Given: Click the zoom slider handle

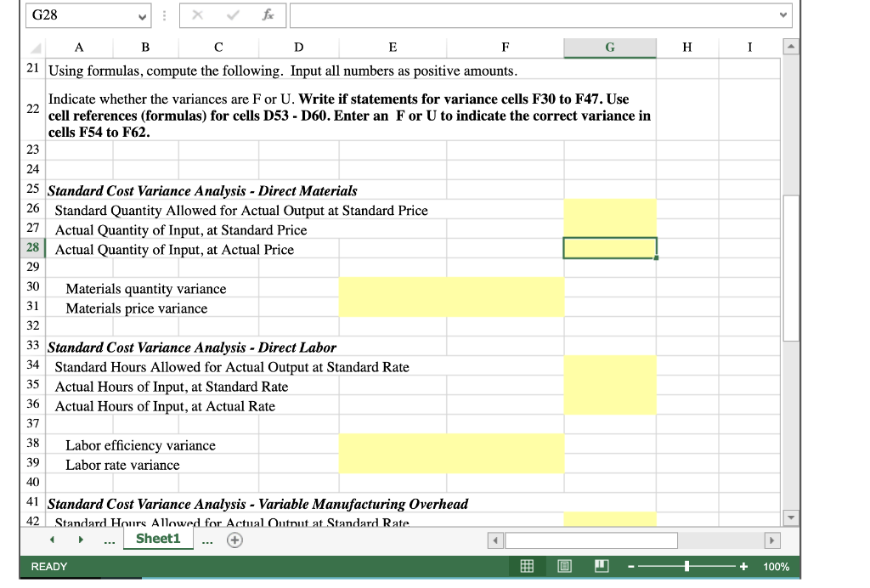Looking at the screenshot, I should 686,567.
